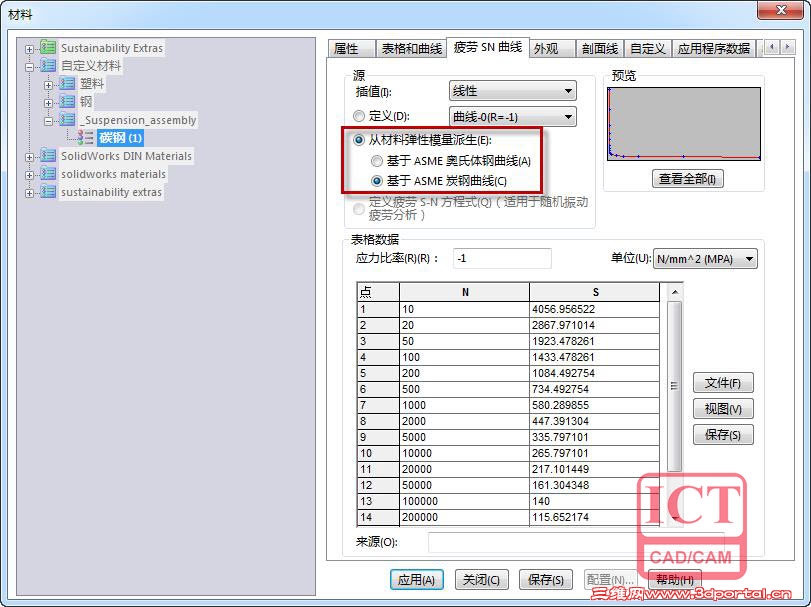Open the 单位 N/mm^2 (MPA) dropdown
The image size is (811, 607).
tap(705, 259)
